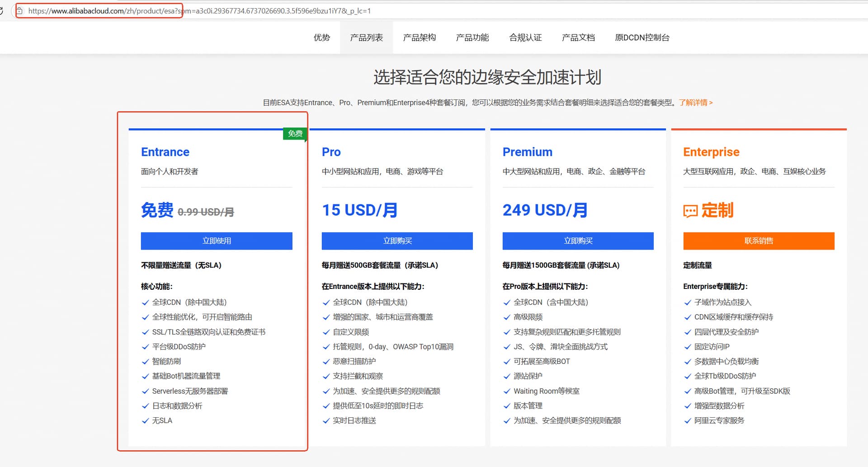Click 立即购买 on the Pro plan

click(397, 241)
